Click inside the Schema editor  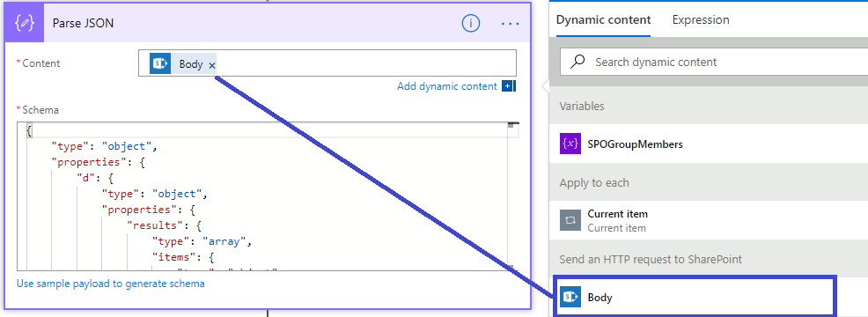(x=268, y=196)
